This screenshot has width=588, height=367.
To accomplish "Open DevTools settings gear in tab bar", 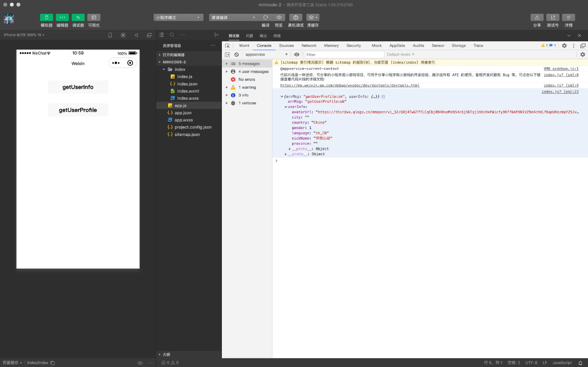I will click(x=565, y=45).
